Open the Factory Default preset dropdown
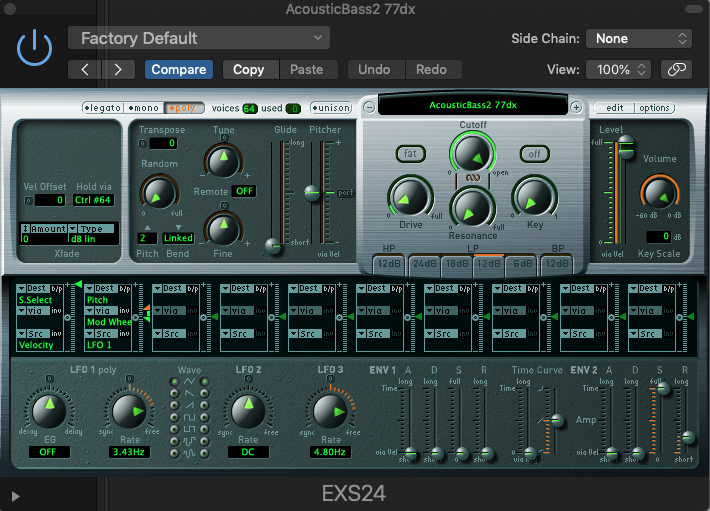 click(x=199, y=38)
